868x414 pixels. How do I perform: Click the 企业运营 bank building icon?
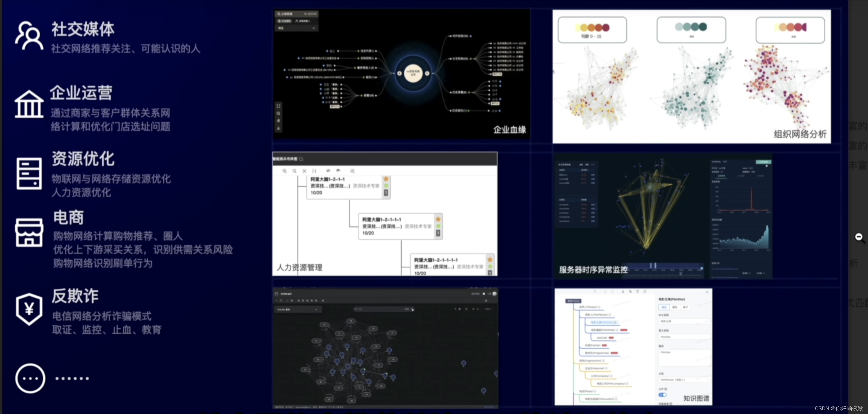pyautogui.click(x=29, y=104)
